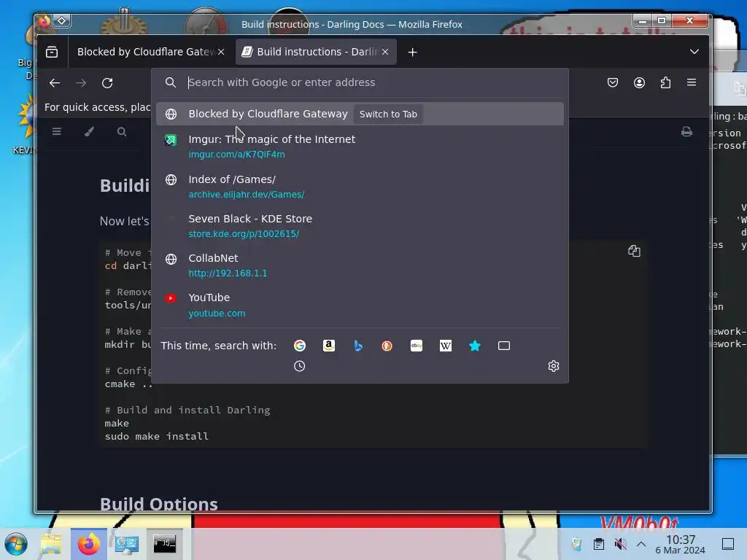The width and height of the screenshot is (747, 560).
Task: Expand the List all tabs chevron
Action: tap(694, 52)
